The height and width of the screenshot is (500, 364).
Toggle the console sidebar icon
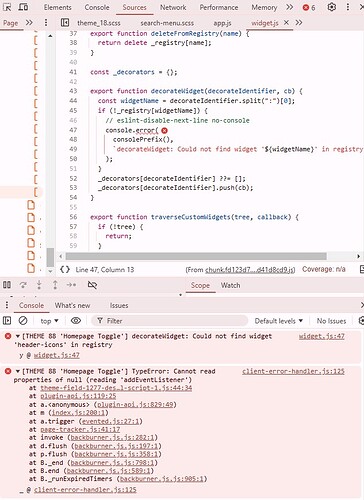click(7, 321)
